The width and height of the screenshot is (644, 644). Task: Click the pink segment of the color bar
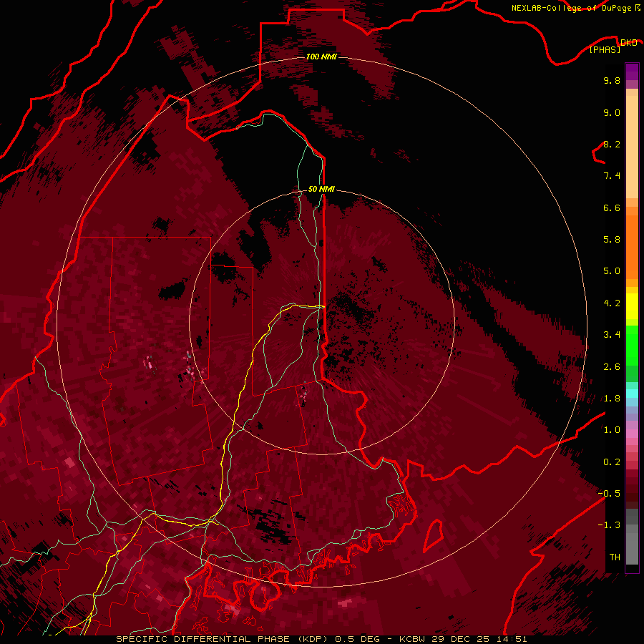pyautogui.click(x=632, y=434)
